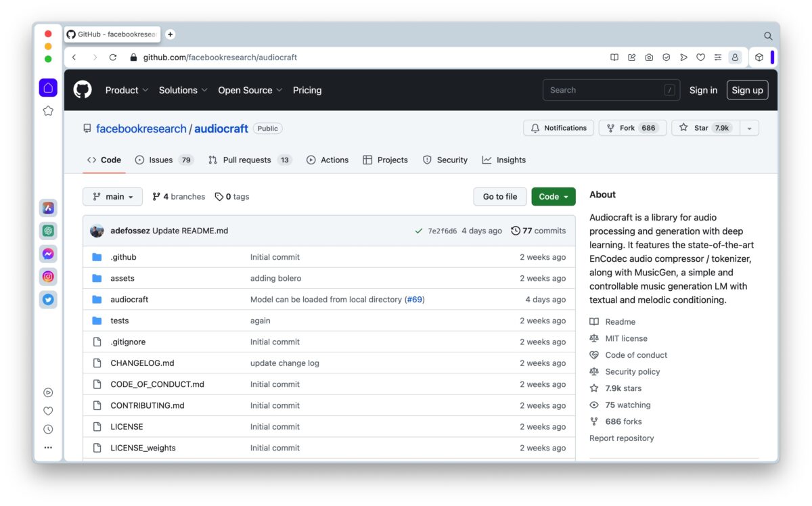Click the send/flow arrow icon in address bar
Viewport: 812px width, 506px height.
[683, 57]
